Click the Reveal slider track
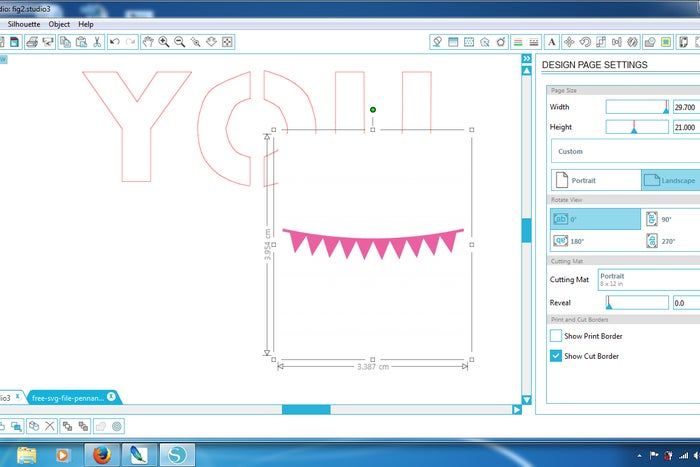 637,302
